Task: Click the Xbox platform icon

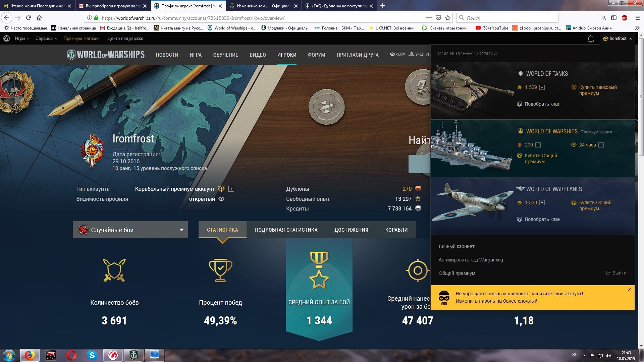Action: (x=397, y=54)
